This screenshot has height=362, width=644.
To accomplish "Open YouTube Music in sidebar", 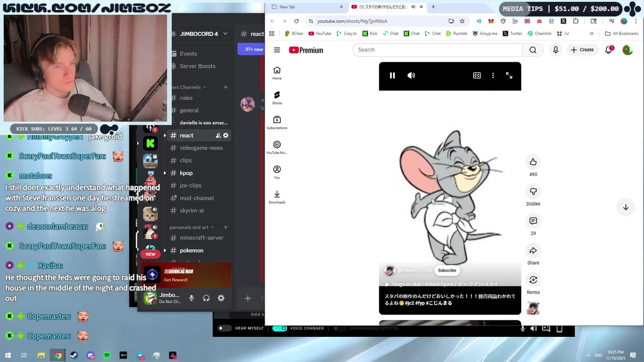I will click(x=277, y=148).
